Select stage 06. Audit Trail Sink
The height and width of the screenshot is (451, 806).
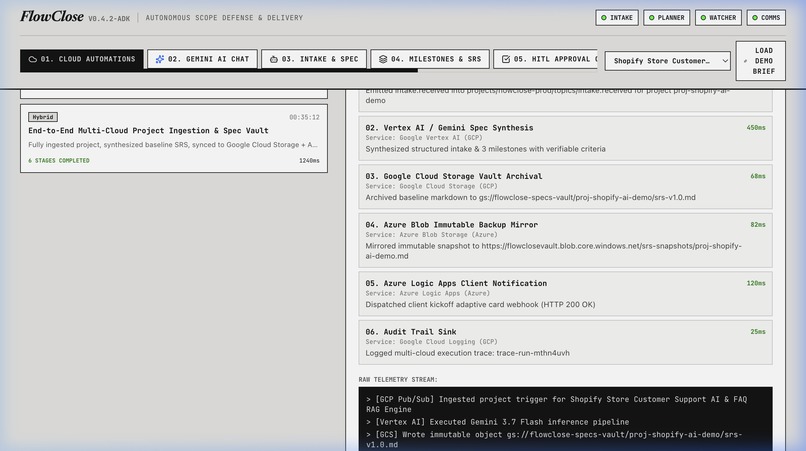coord(565,342)
